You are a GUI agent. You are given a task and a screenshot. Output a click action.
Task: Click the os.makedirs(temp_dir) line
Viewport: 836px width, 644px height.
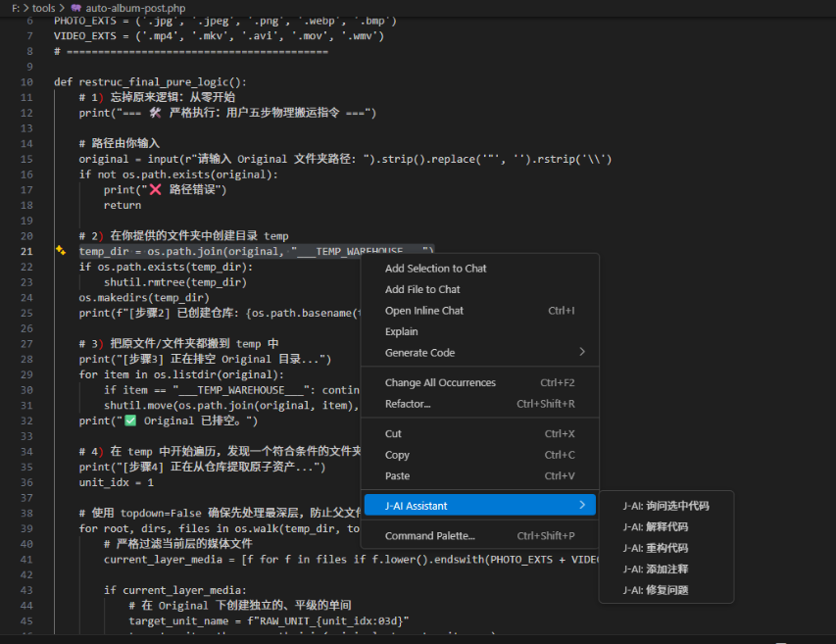pyautogui.click(x=144, y=297)
